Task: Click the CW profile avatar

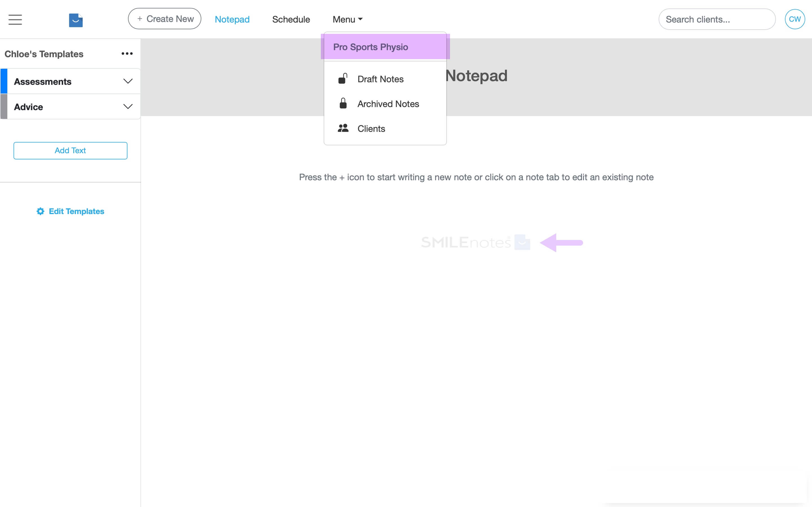Action: click(x=795, y=19)
